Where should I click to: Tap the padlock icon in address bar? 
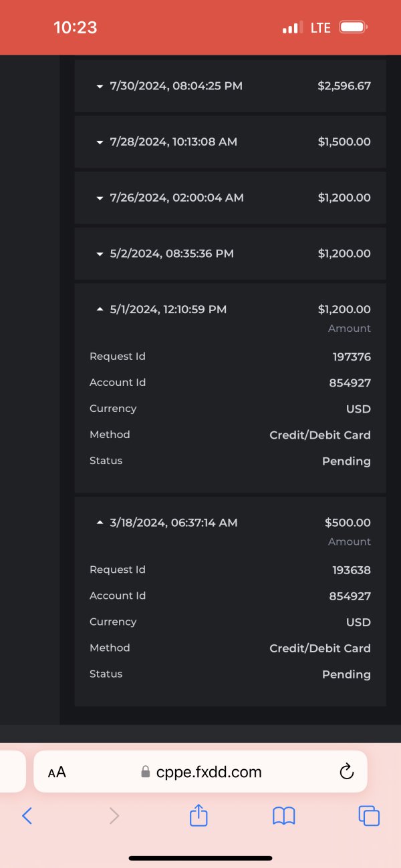click(x=146, y=773)
